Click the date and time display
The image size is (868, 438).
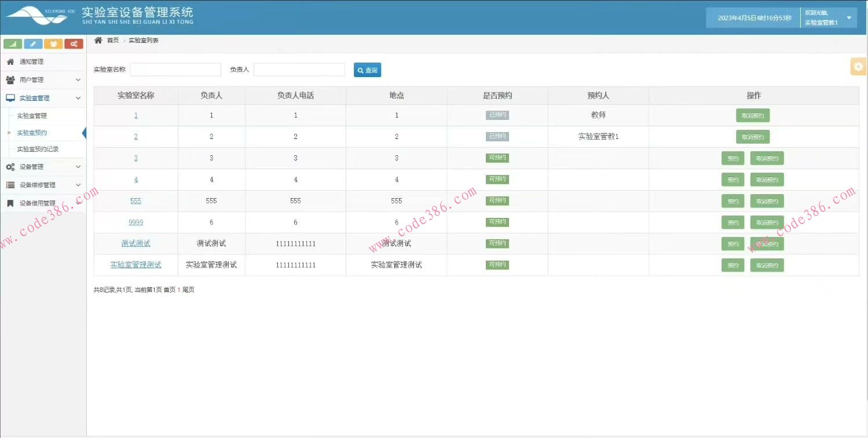pos(755,18)
